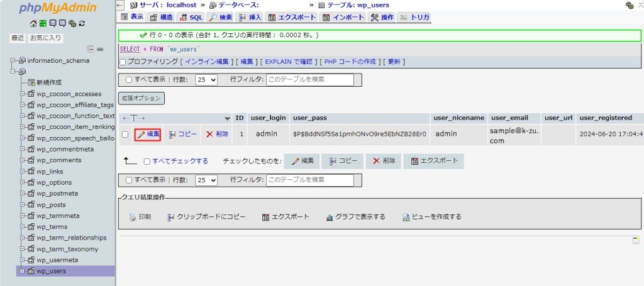Click the Home icon under phpMyAdmin logo
The height and width of the screenshot is (286, 644).
(34, 24)
